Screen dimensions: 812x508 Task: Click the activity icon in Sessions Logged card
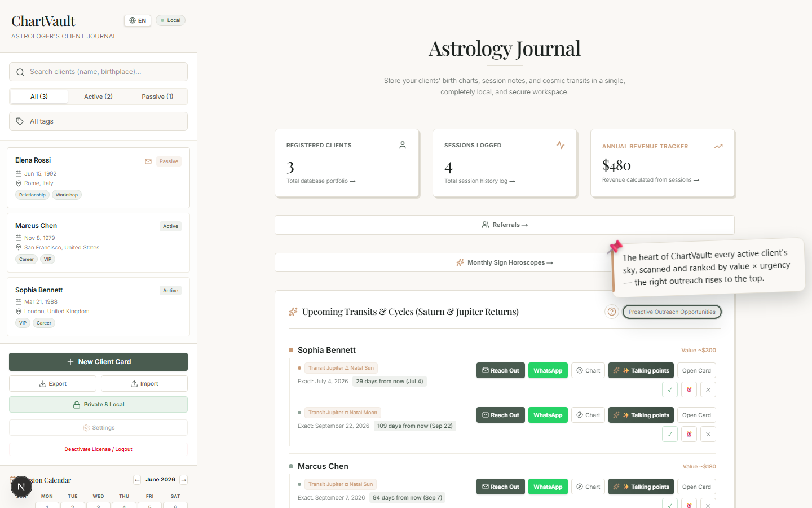561,145
